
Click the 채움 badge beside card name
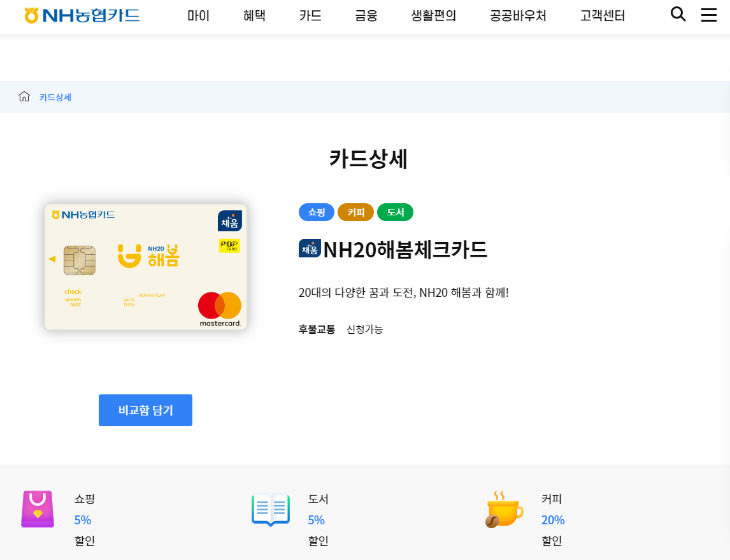coord(310,248)
